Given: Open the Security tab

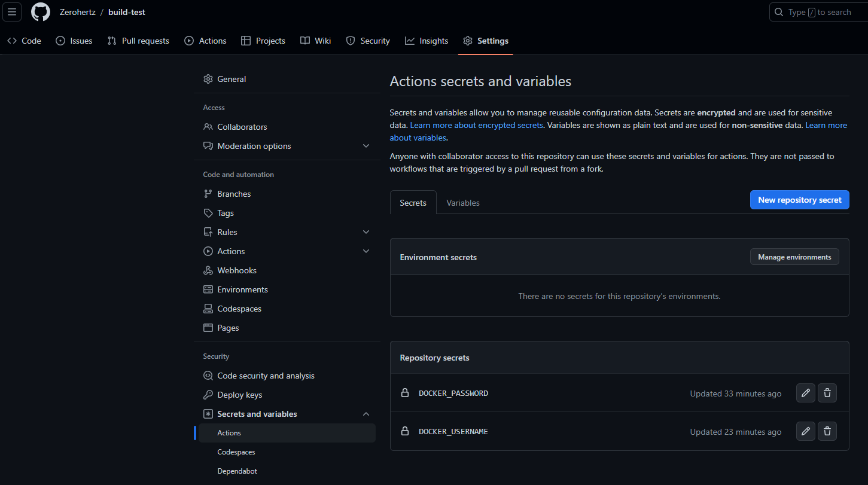Looking at the screenshot, I should [x=368, y=41].
